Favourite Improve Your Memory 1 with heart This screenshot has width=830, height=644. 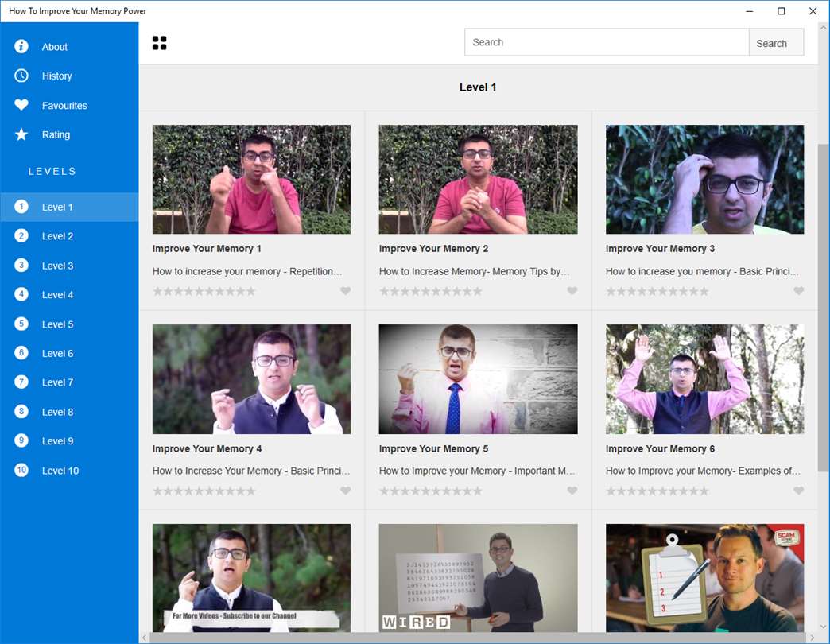pyautogui.click(x=345, y=290)
